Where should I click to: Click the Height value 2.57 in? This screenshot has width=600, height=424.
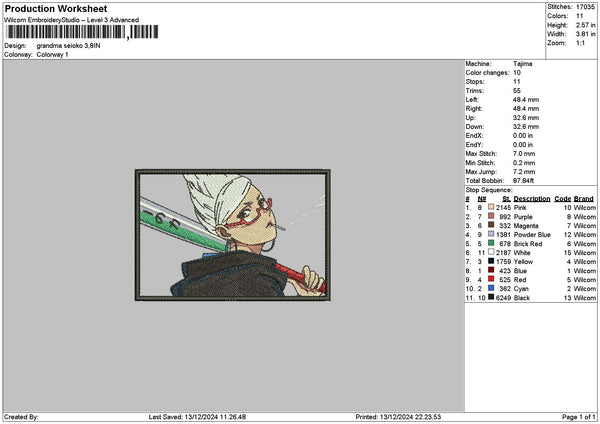point(585,25)
